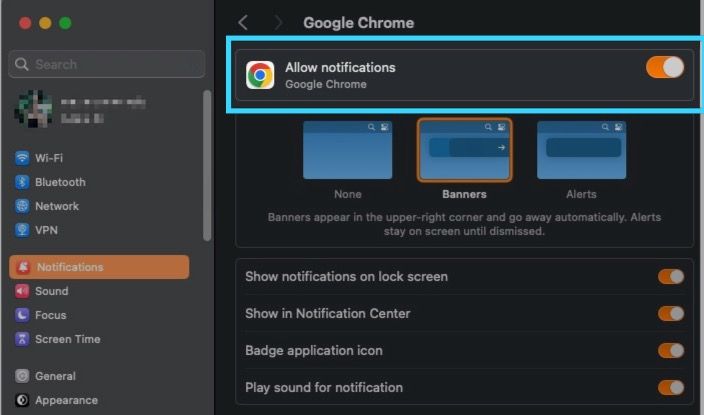The height and width of the screenshot is (415, 704).
Task: Click the VPN sidebar icon
Action: click(x=22, y=230)
